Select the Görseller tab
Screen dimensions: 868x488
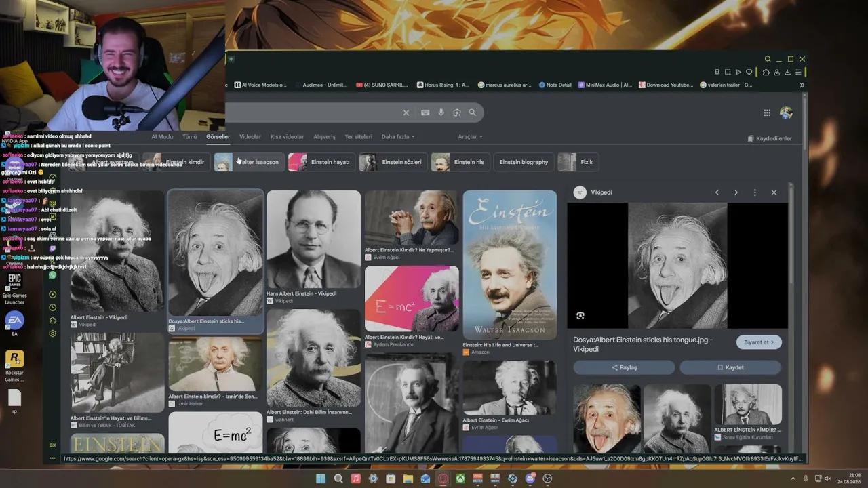tap(218, 137)
